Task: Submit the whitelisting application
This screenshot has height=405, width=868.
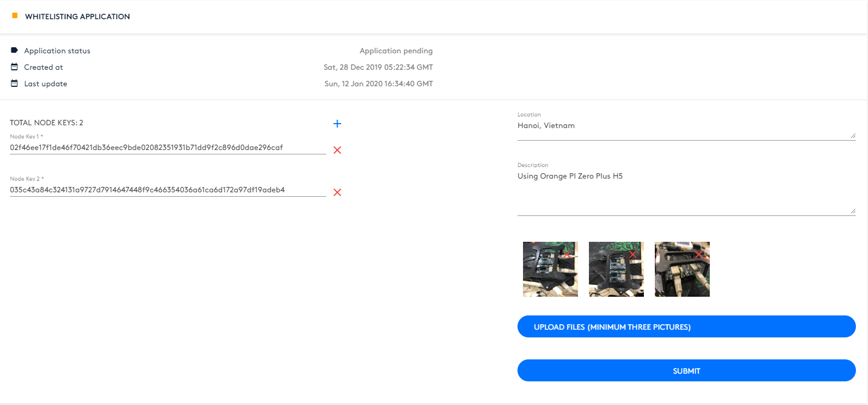Action: [687, 370]
